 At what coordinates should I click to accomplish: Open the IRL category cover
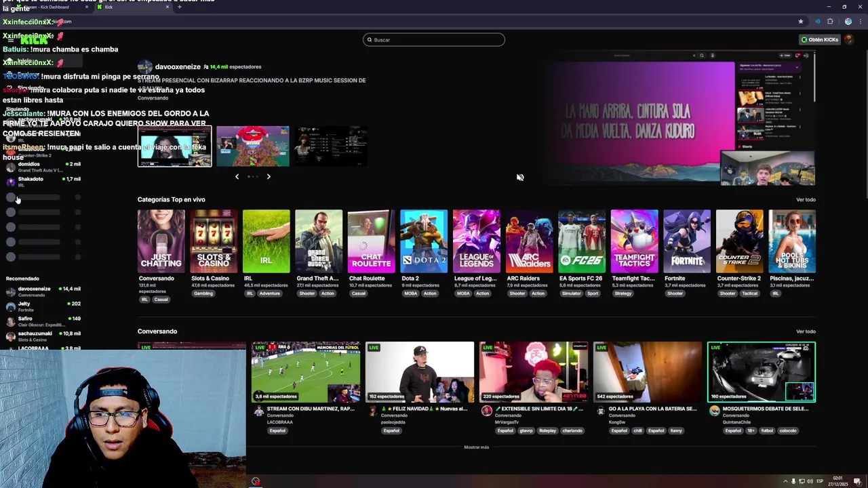pyautogui.click(x=266, y=241)
